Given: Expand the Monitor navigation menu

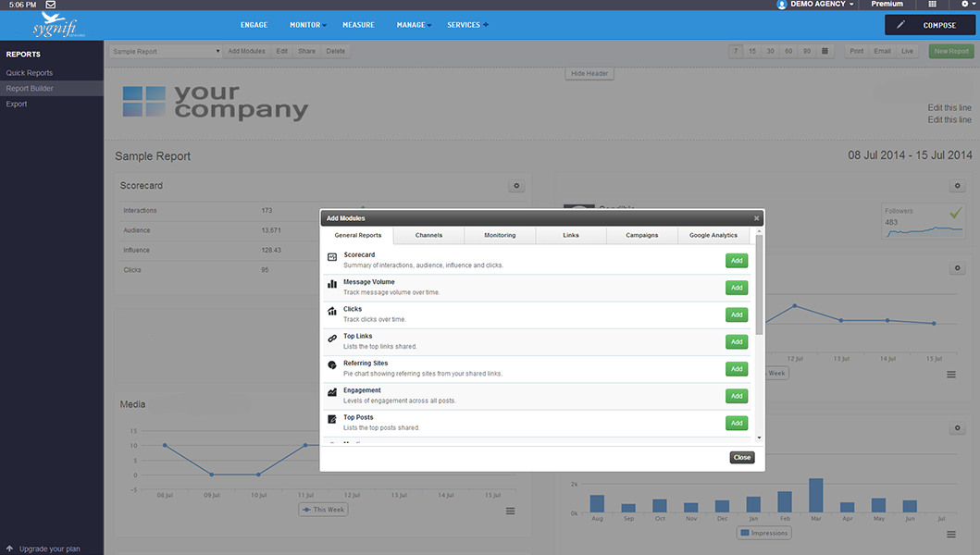Looking at the screenshot, I should 308,25.
